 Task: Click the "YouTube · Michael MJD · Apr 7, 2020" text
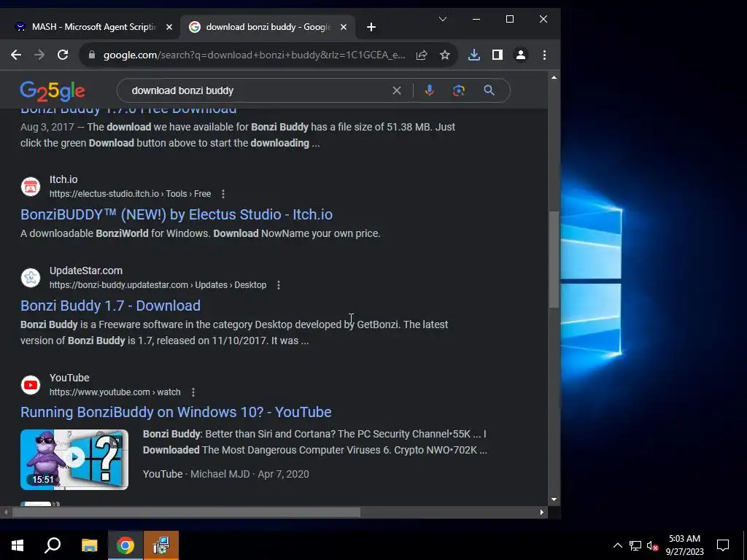(226, 474)
